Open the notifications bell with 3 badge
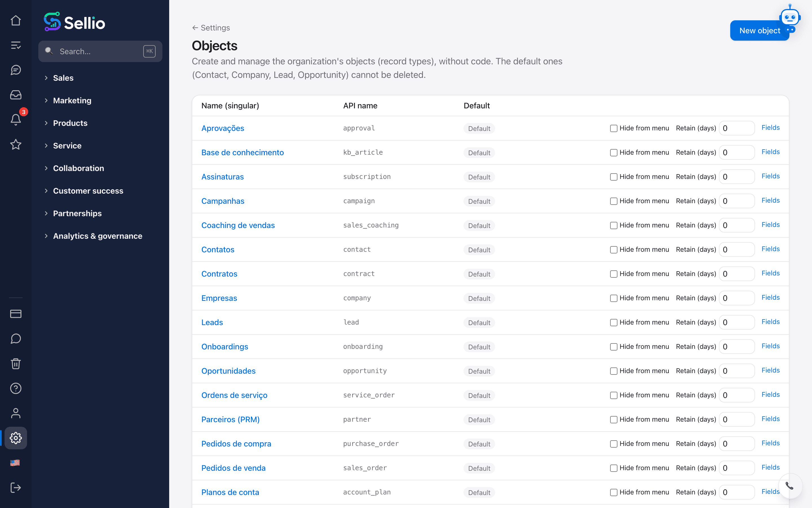This screenshot has width=812, height=508. coord(16,119)
